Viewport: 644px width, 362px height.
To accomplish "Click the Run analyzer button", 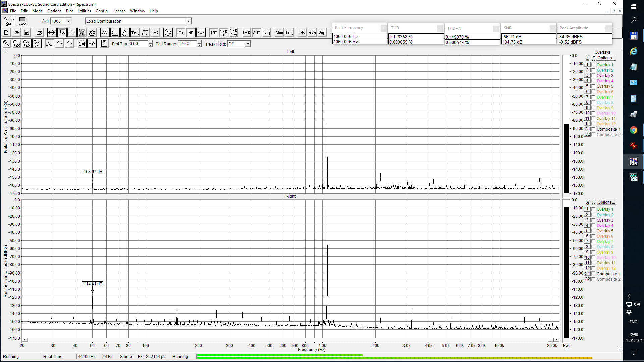I will coord(9,21).
